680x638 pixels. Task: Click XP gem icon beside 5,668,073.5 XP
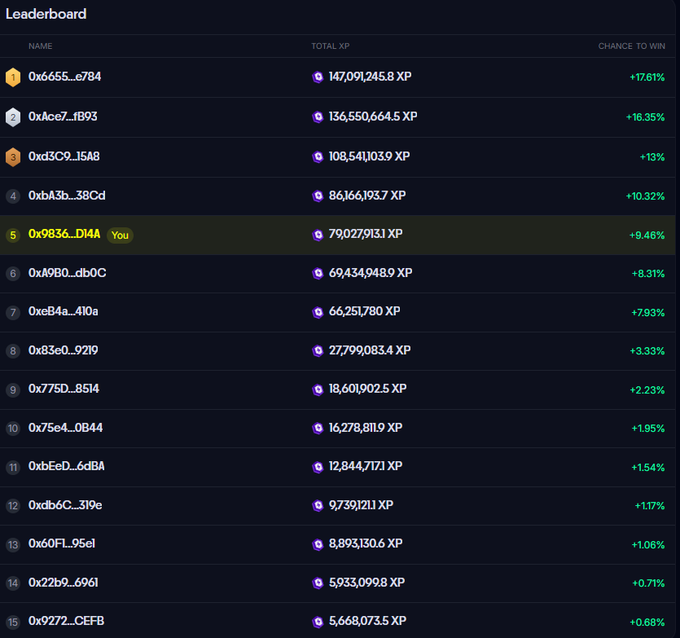point(318,622)
